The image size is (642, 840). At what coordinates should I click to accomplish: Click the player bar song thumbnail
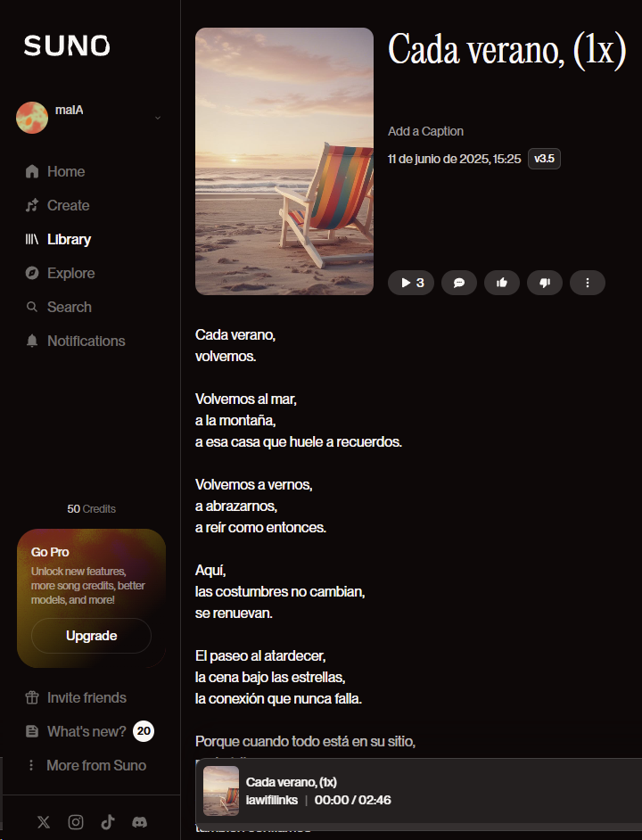pyautogui.click(x=221, y=791)
